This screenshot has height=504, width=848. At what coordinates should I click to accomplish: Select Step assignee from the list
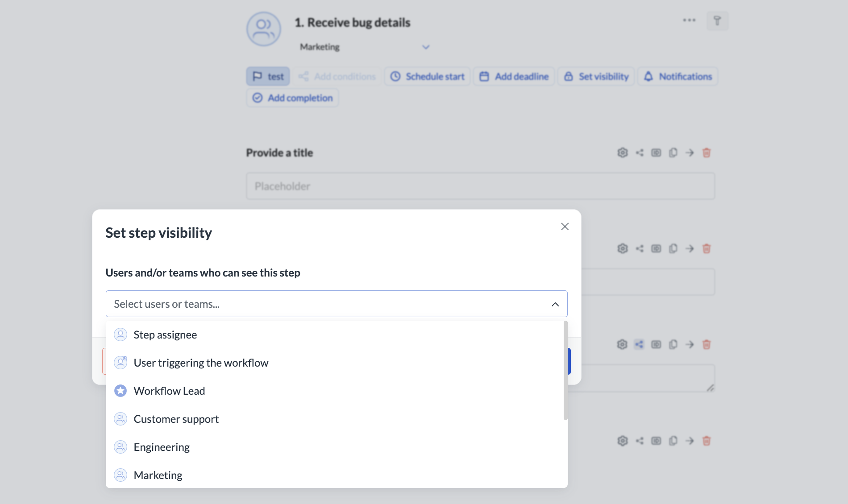(165, 334)
